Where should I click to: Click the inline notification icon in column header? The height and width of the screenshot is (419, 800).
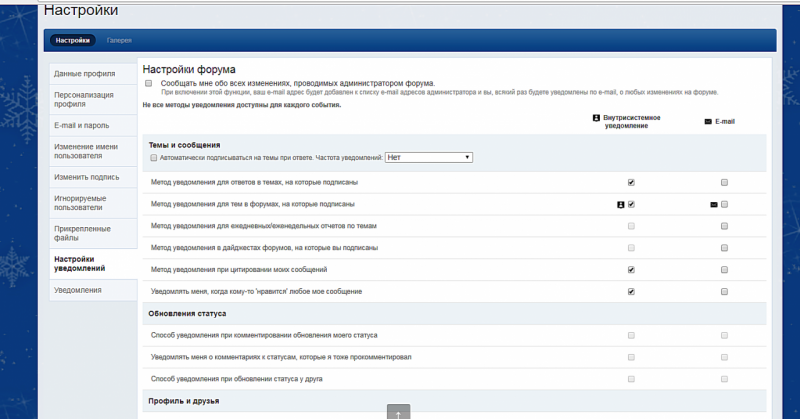[x=596, y=118]
